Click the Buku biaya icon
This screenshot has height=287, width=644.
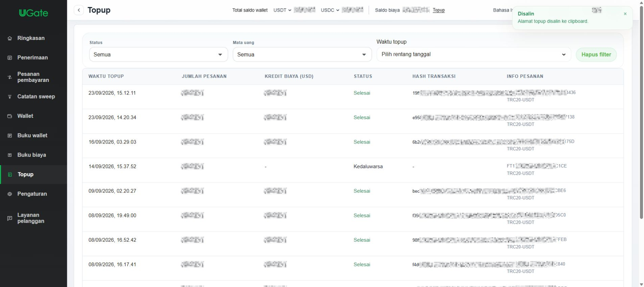[10, 155]
